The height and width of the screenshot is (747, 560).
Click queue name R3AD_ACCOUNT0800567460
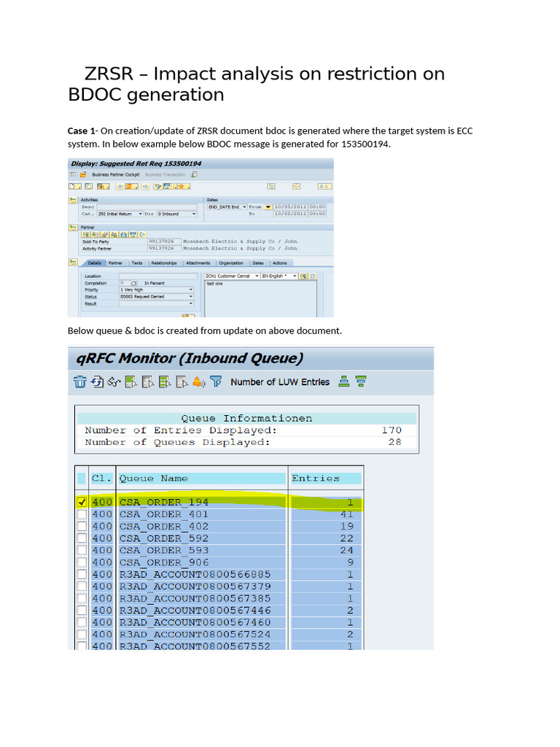click(195, 622)
